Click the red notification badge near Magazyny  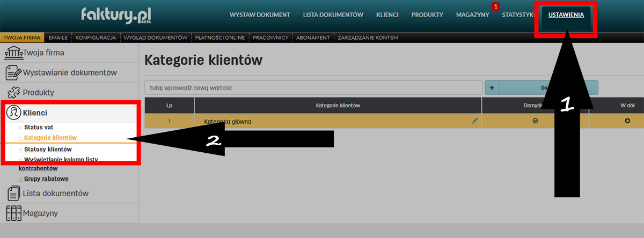point(495,6)
